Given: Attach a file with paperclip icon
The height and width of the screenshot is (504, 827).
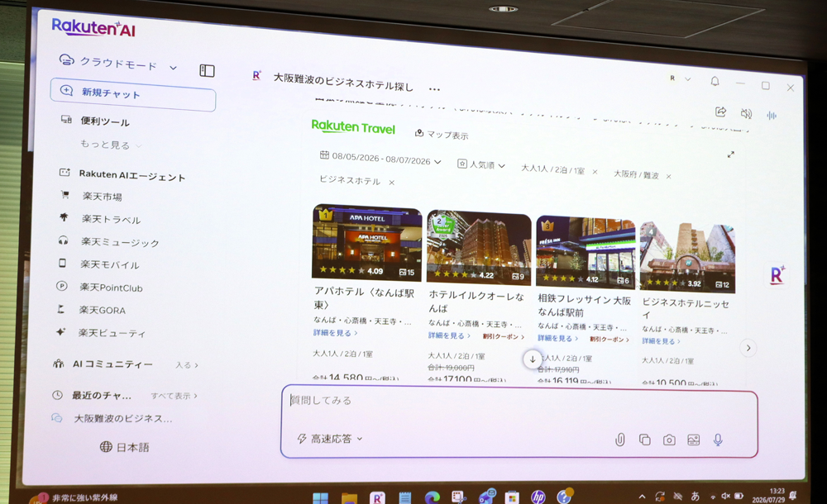Looking at the screenshot, I should click(620, 440).
